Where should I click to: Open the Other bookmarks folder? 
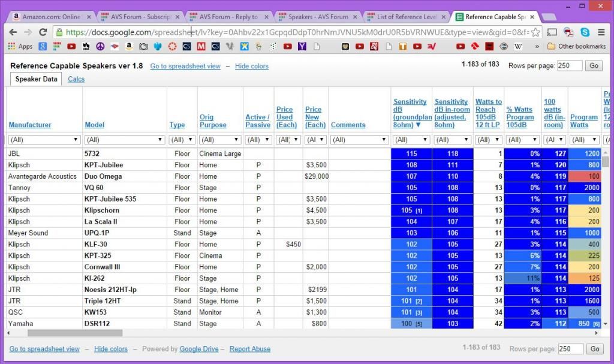click(x=576, y=46)
